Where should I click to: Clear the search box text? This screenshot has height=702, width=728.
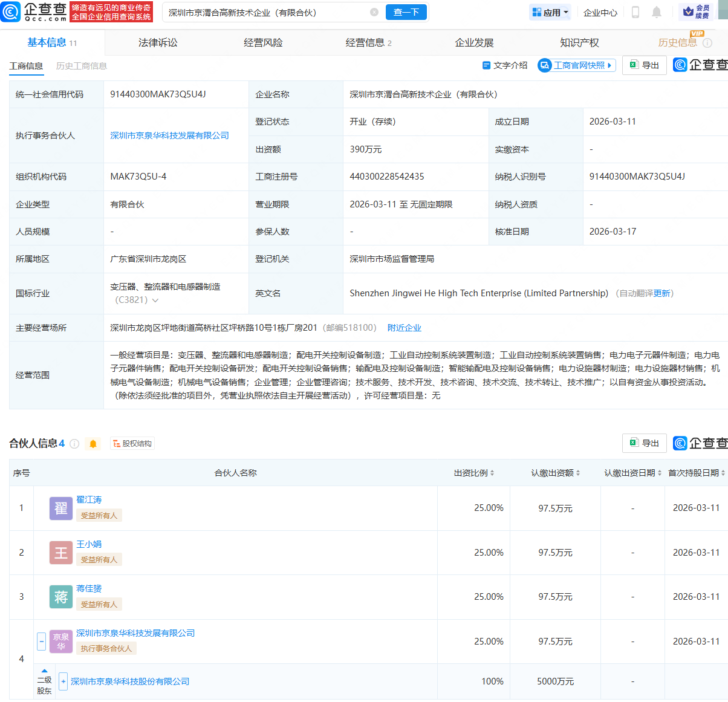(x=374, y=12)
